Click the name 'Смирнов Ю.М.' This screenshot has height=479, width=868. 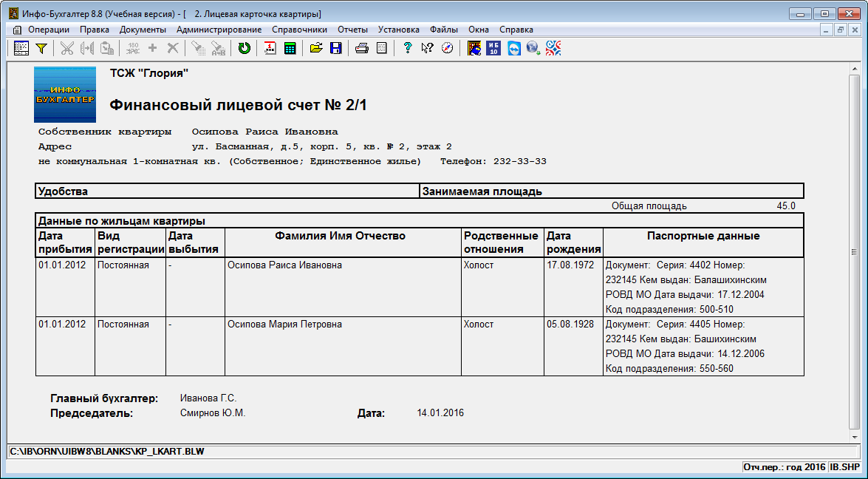coord(213,413)
